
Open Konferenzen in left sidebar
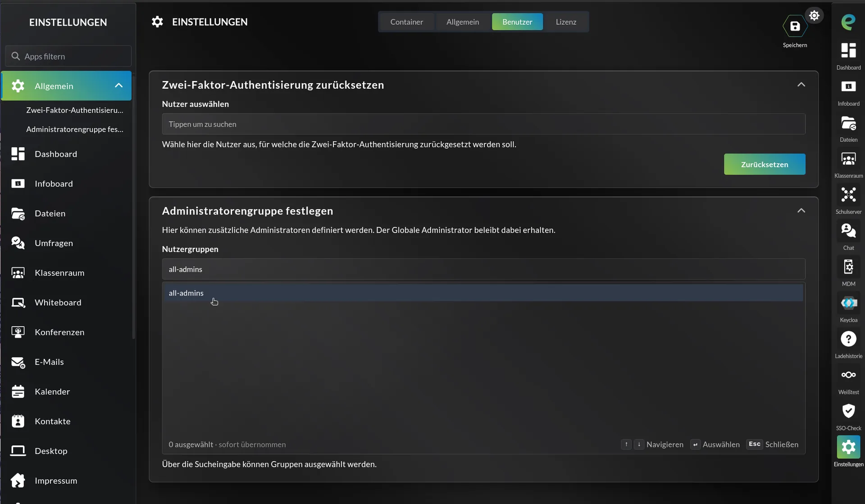pos(67,332)
